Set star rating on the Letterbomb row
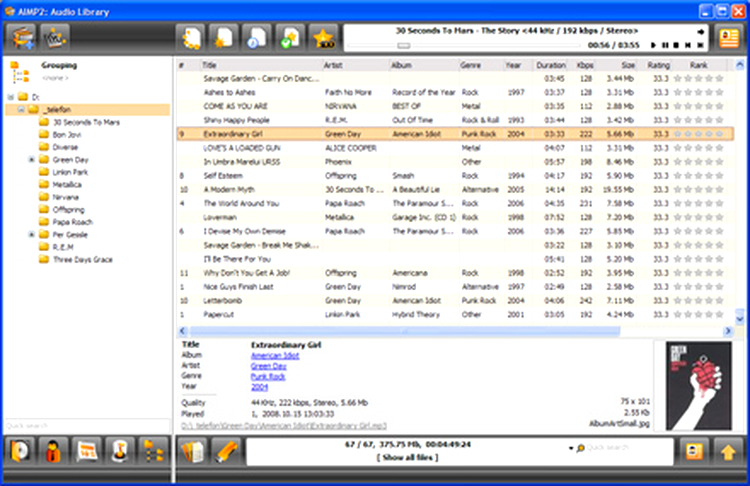This screenshot has height=486, width=750. 698,300
